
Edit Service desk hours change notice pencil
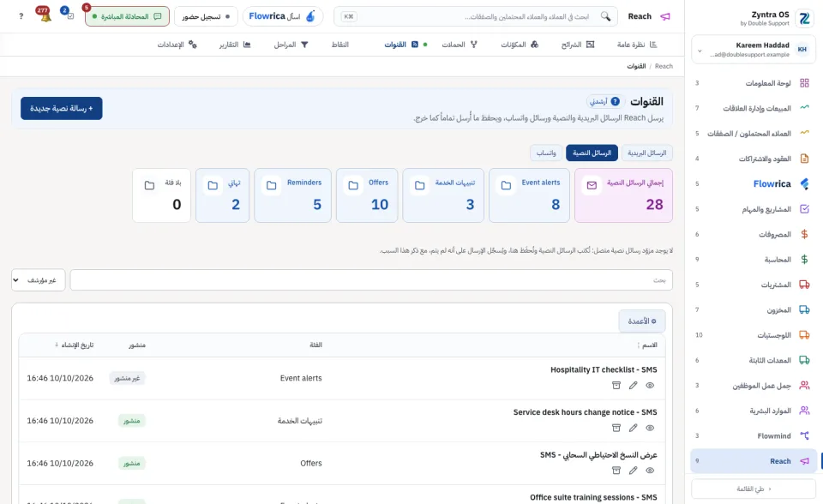(633, 428)
